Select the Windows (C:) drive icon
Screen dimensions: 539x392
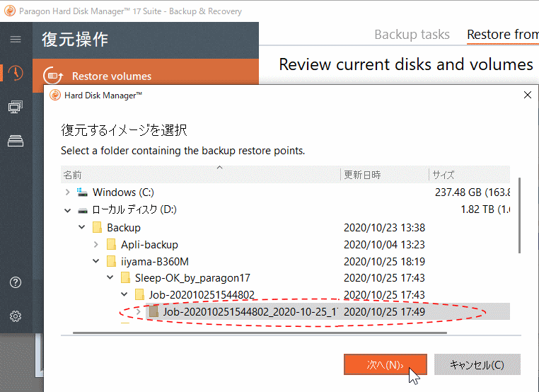[x=83, y=192]
